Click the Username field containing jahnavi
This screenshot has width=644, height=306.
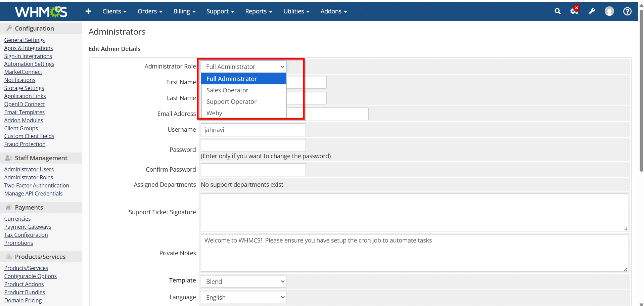point(253,130)
